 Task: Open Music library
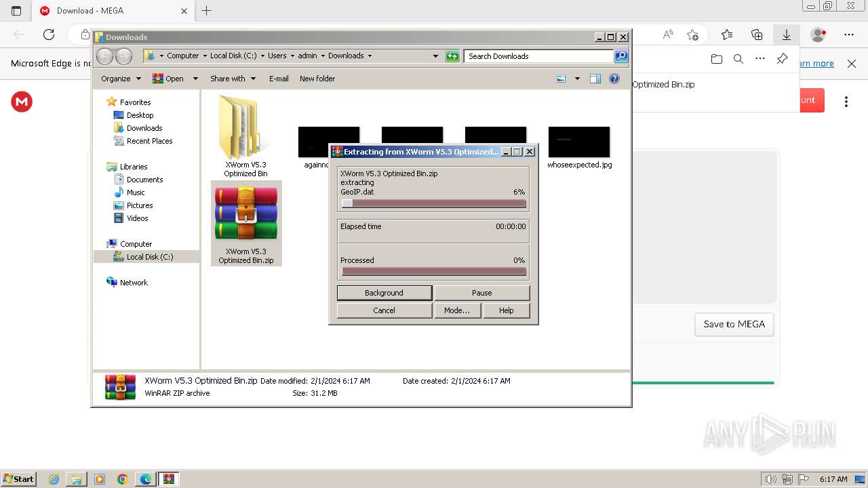(x=136, y=192)
